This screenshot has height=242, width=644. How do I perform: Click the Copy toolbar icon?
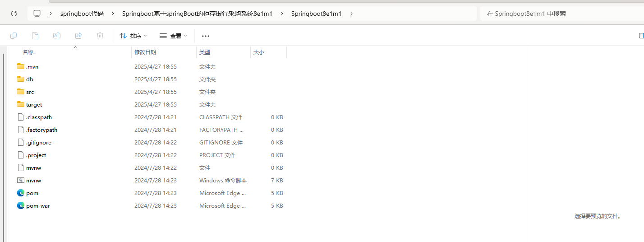[14, 36]
